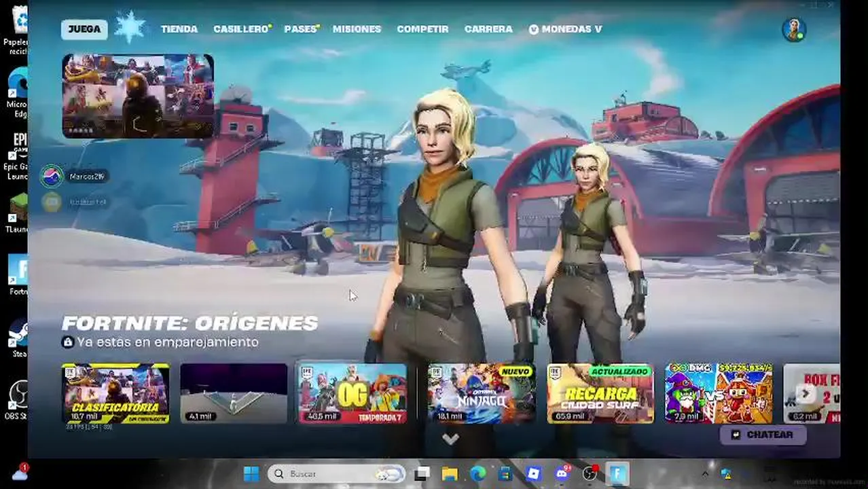Open the weather widget with notification badge

[x=19, y=472]
